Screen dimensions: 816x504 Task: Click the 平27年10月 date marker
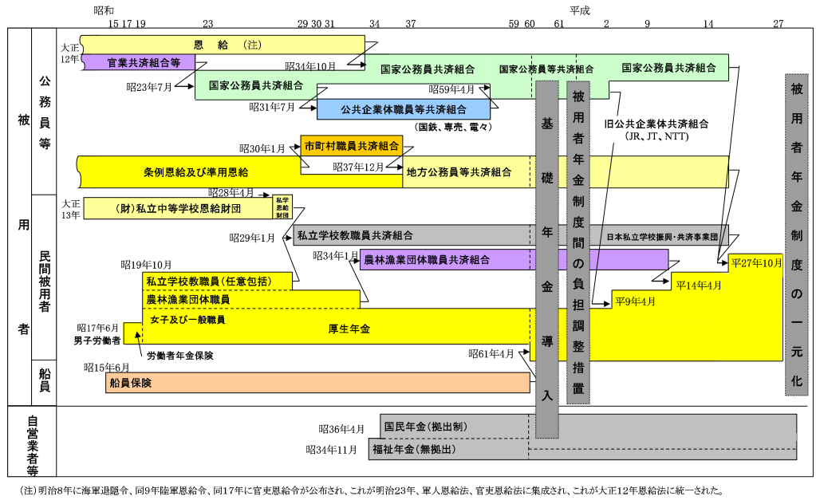point(756,263)
